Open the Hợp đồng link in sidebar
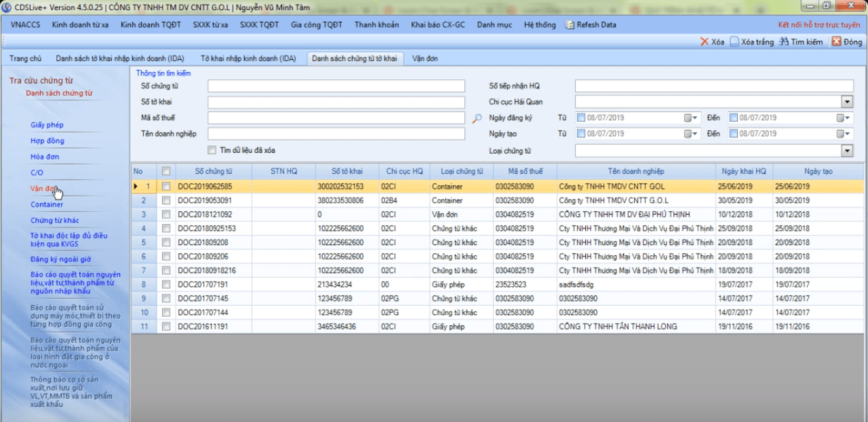The image size is (868, 422). (47, 141)
